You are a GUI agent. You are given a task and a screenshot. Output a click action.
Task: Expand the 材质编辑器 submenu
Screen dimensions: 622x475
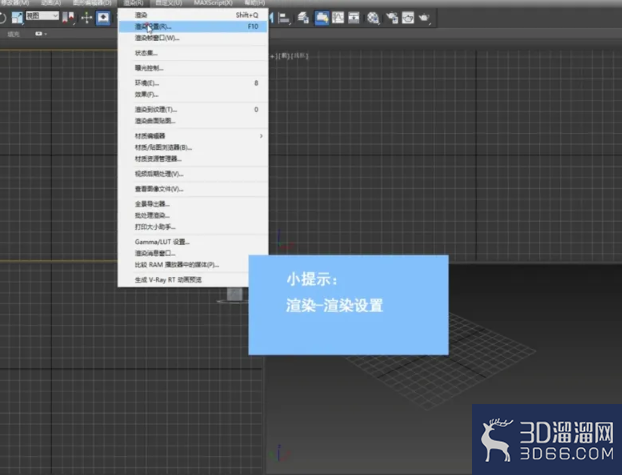coord(193,136)
